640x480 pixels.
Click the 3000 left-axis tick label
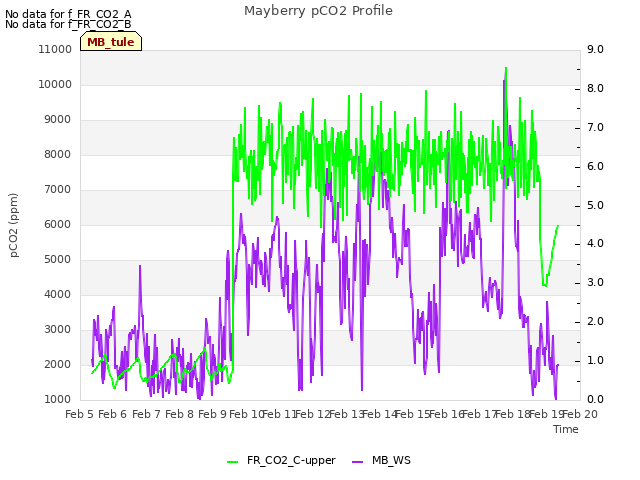[x=58, y=329]
